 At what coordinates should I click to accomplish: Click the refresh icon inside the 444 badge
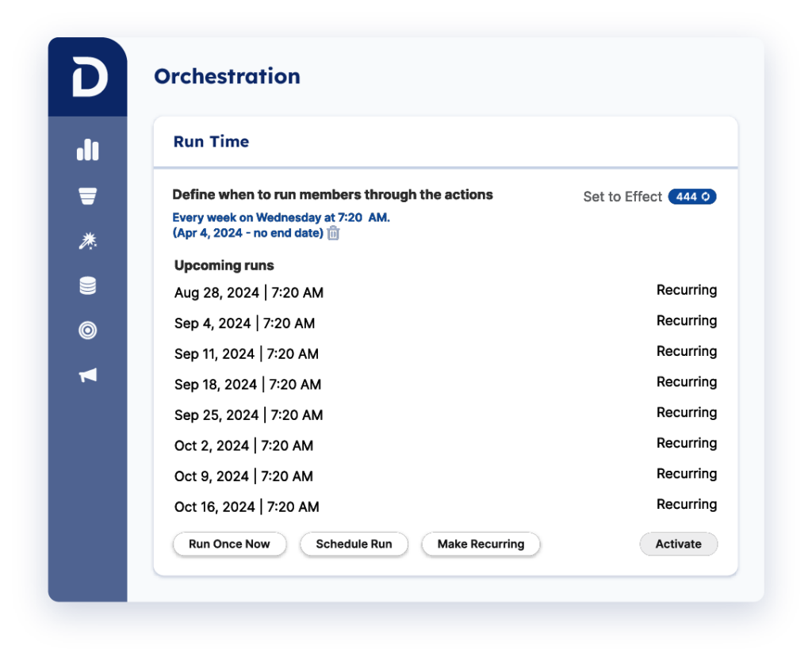(x=707, y=197)
